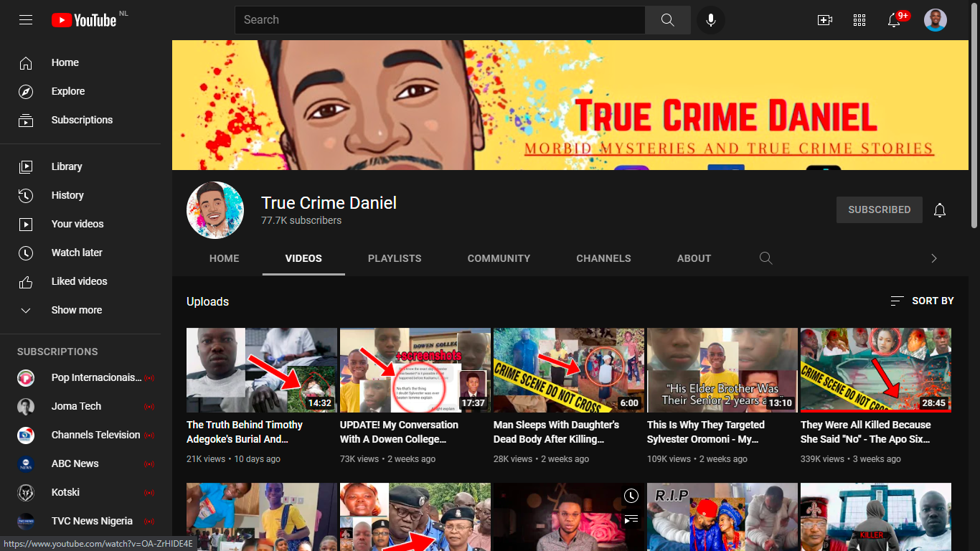Click the Search input field
The height and width of the screenshot is (551, 980).
tap(440, 20)
